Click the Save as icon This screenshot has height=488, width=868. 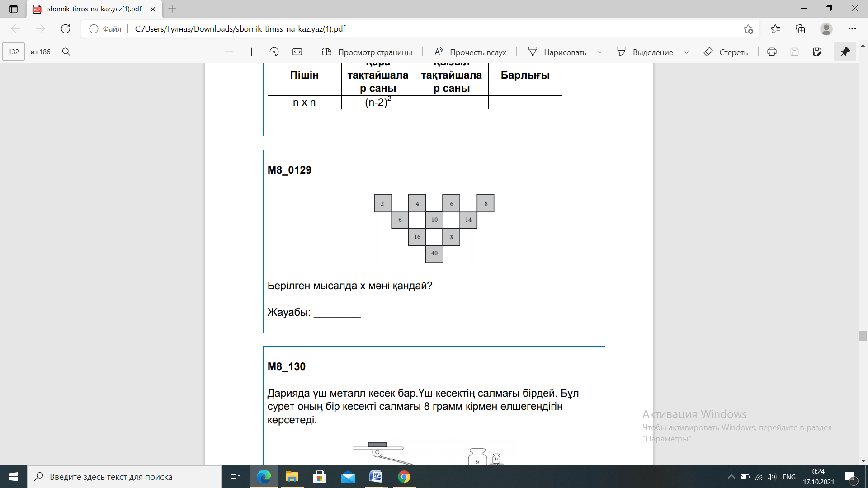click(x=817, y=52)
